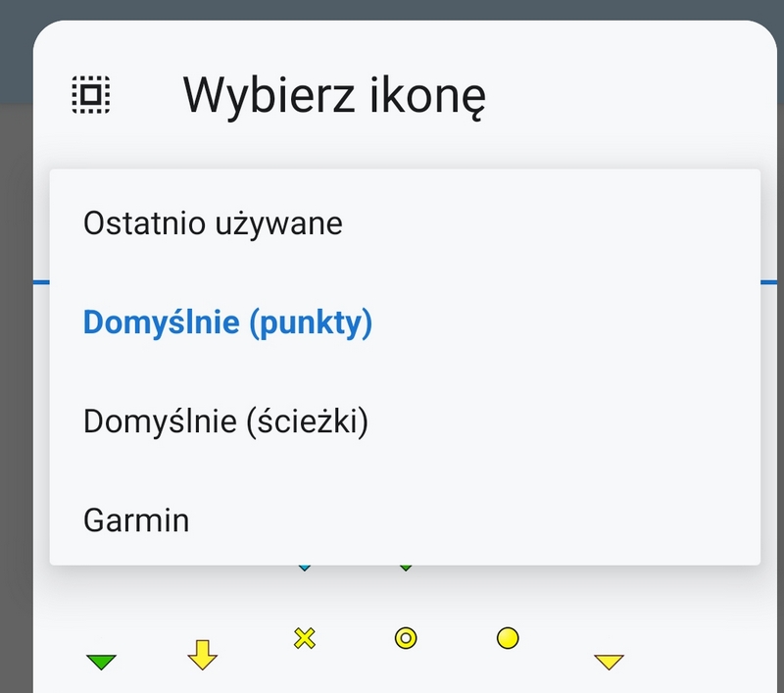Screen dimensions: 784x693
Task: Click the dotted square icon beside the title
Action: pos(91,95)
